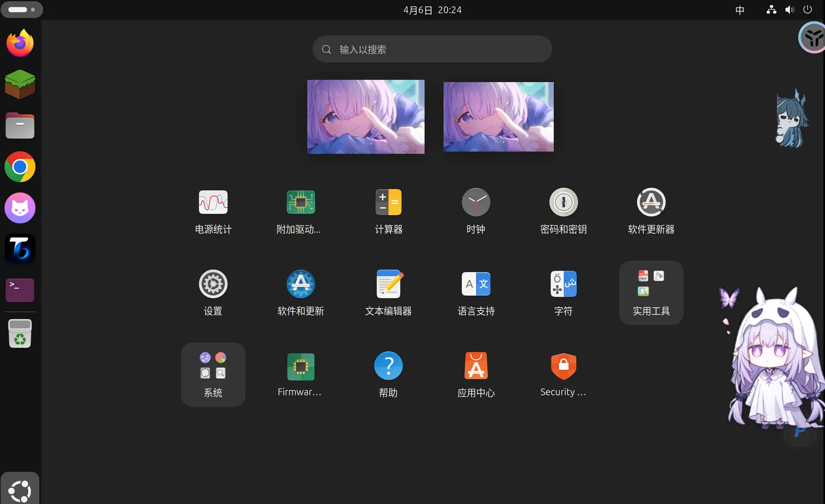Viewport: 825px width, 504px height.
Task: Click the round Y-logo widget at top right
Action: click(x=812, y=38)
